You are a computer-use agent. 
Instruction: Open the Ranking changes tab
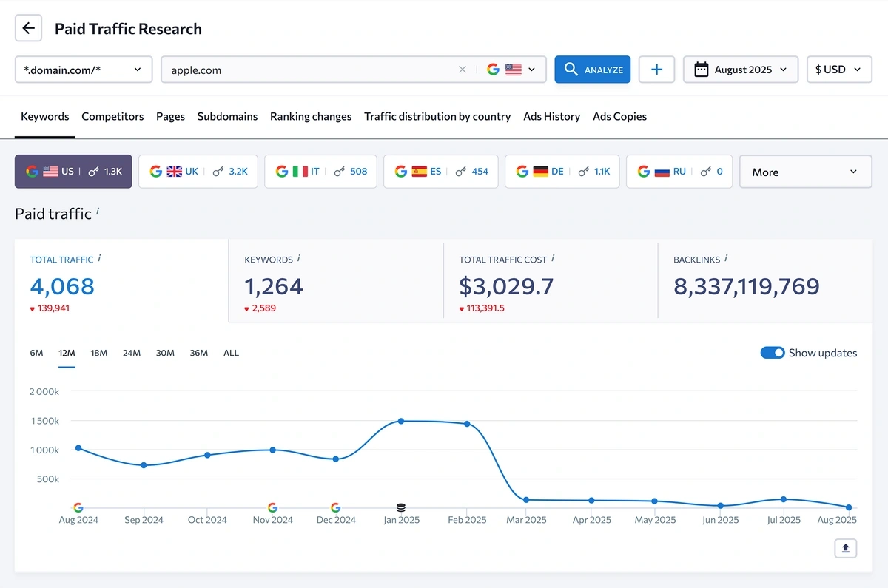(x=311, y=116)
